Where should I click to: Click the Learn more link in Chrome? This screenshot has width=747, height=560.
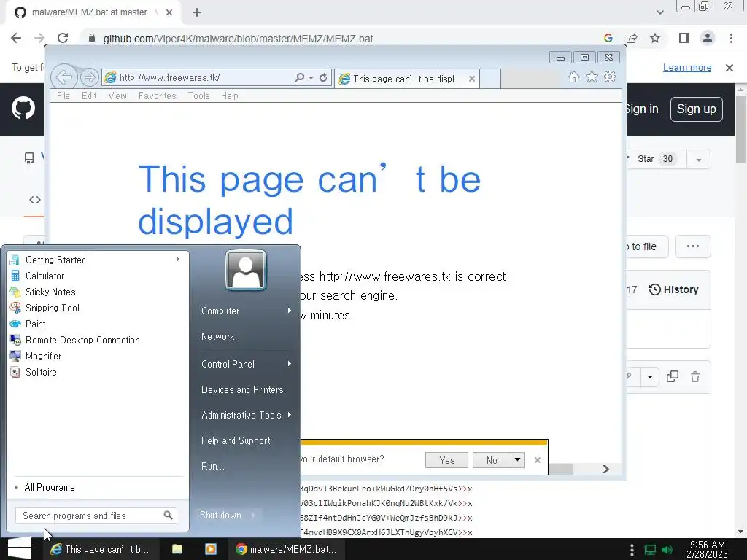[687, 68]
